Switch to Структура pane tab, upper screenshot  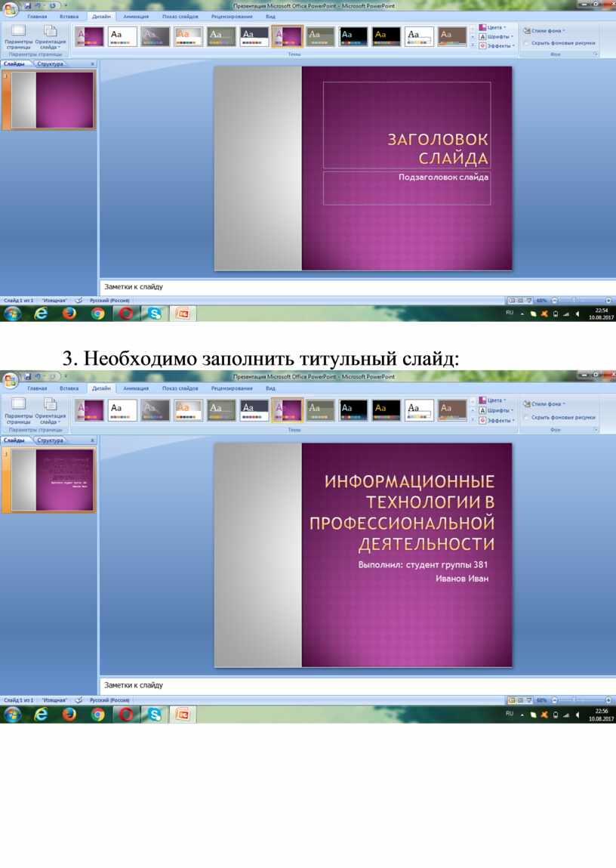[51, 64]
